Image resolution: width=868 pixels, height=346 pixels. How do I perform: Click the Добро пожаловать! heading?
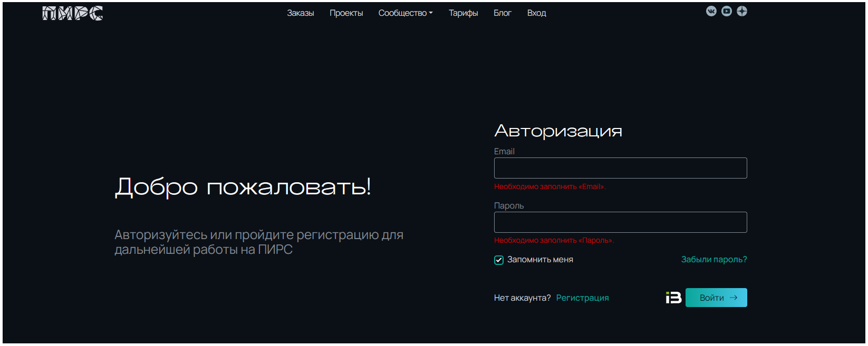(x=243, y=187)
